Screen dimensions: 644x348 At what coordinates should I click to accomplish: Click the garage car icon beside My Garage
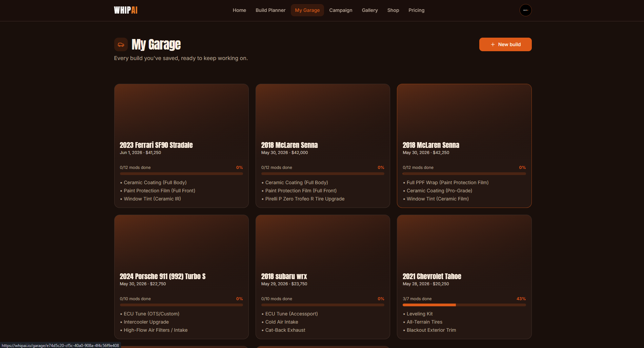click(121, 44)
